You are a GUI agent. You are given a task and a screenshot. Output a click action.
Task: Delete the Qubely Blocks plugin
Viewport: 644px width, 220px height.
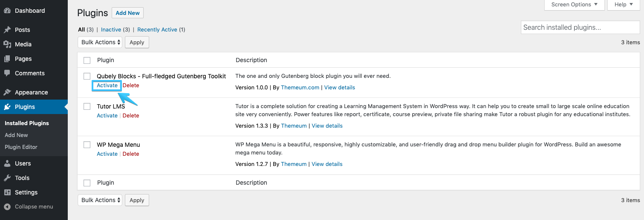click(x=131, y=86)
